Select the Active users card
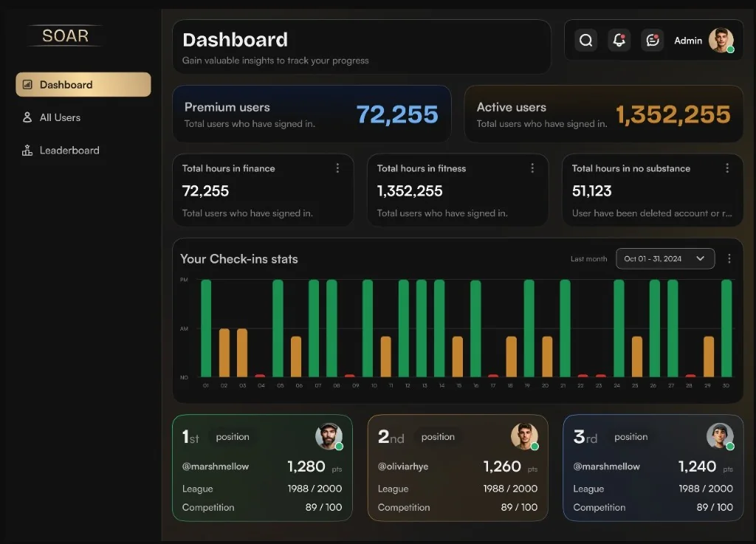 (604, 114)
